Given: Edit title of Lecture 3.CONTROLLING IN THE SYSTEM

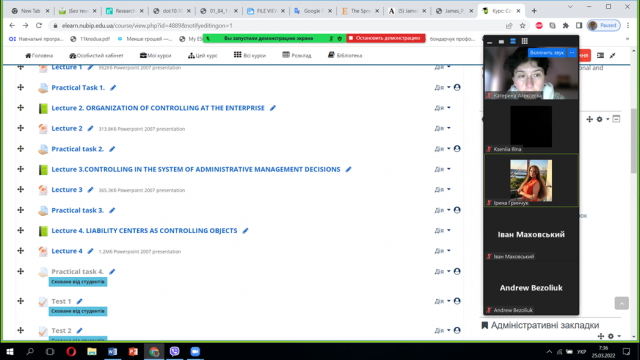Looking at the screenshot, I should click(x=348, y=169).
